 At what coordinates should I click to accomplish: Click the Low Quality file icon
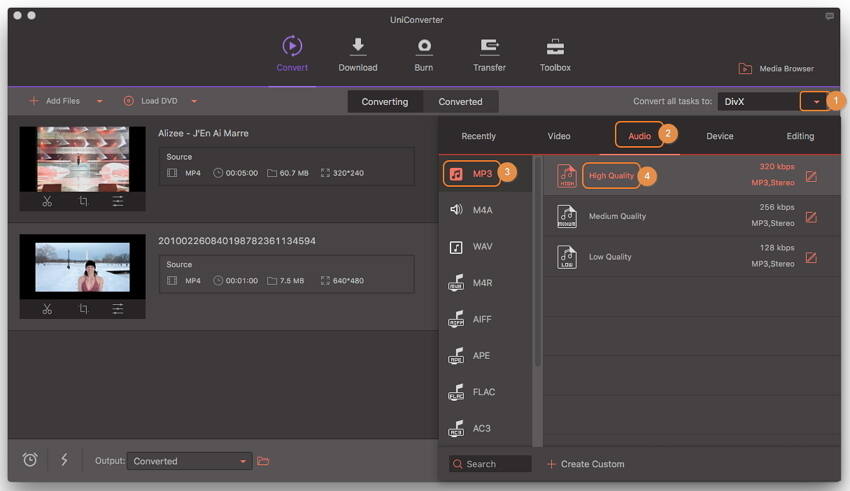pyautogui.click(x=566, y=257)
